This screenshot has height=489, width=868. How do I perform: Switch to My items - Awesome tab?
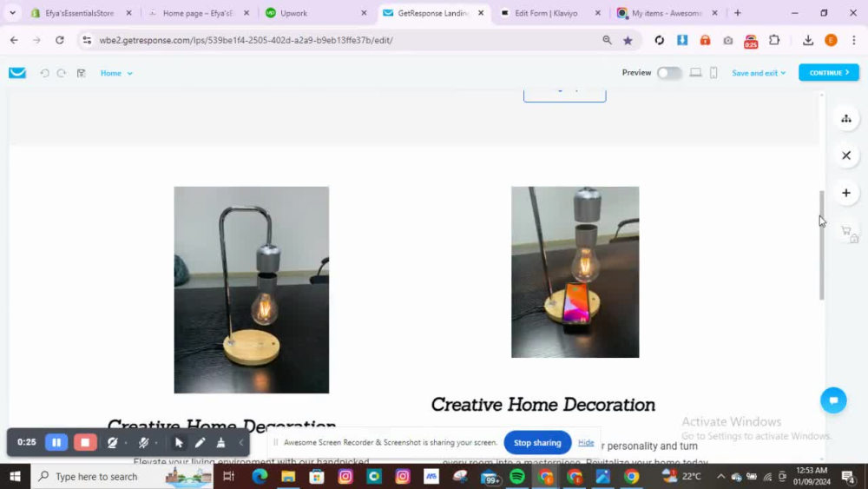pyautogui.click(x=667, y=13)
